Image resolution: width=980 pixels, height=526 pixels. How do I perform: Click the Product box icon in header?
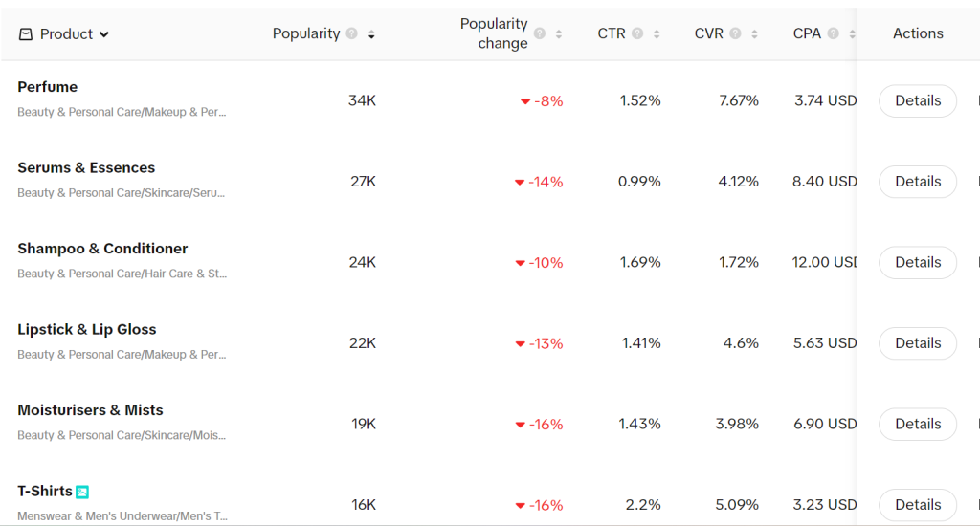[26, 34]
